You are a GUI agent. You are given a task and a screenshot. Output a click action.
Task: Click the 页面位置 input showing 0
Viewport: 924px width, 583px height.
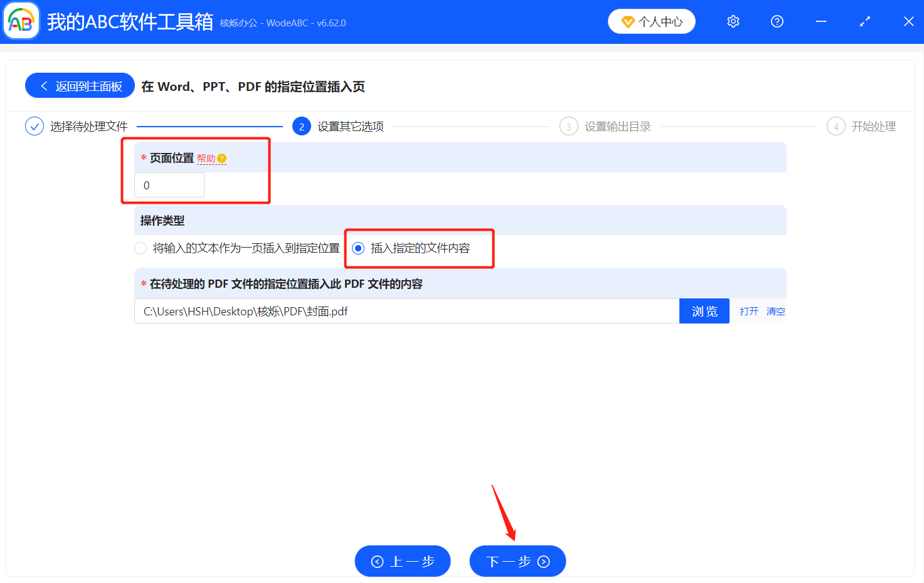point(169,185)
